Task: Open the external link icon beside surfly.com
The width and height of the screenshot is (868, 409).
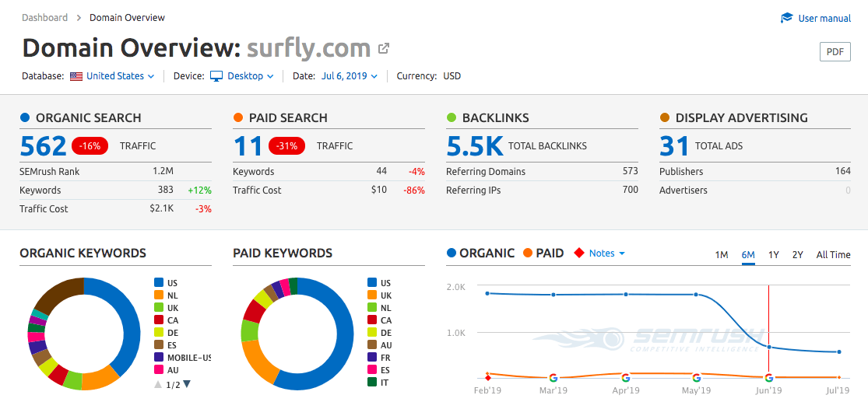Action: coord(383,49)
